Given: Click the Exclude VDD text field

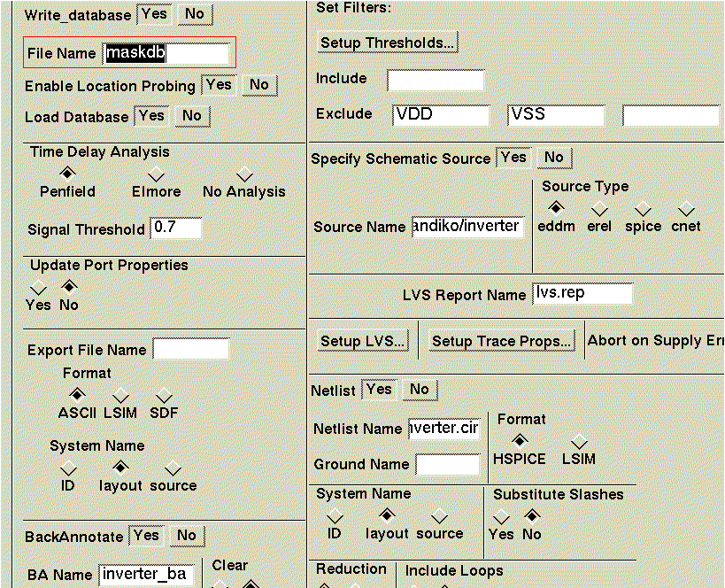Looking at the screenshot, I should 440,115.
